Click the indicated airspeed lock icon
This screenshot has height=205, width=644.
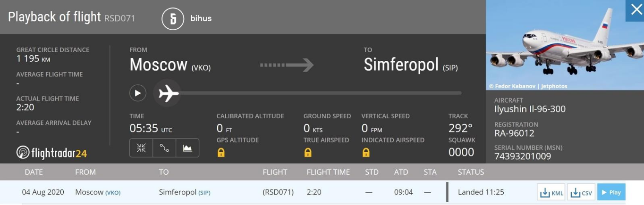pyautogui.click(x=366, y=152)
